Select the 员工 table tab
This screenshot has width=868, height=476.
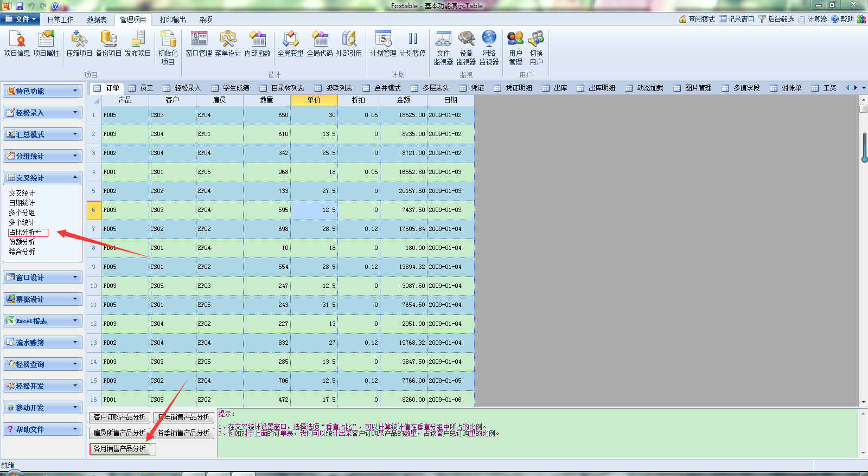(141, 88)
